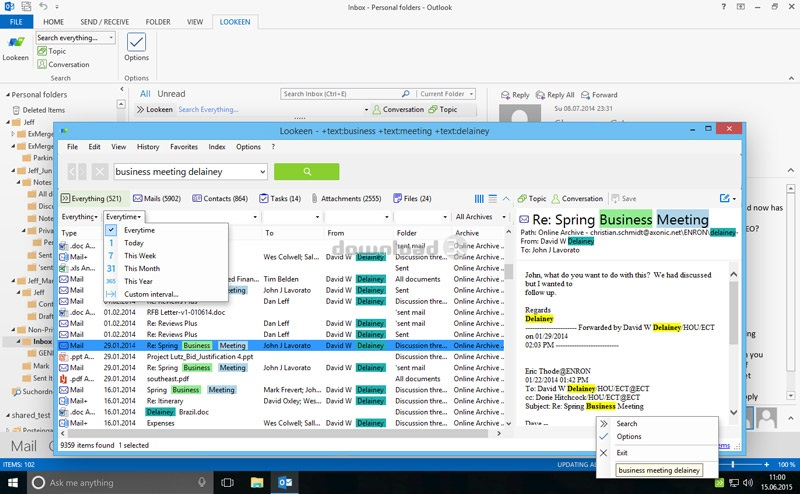The height and width of the screenshot is (494, 800).
Task: Switch to the Mails (5902) tab
Action: pos(157,199)
